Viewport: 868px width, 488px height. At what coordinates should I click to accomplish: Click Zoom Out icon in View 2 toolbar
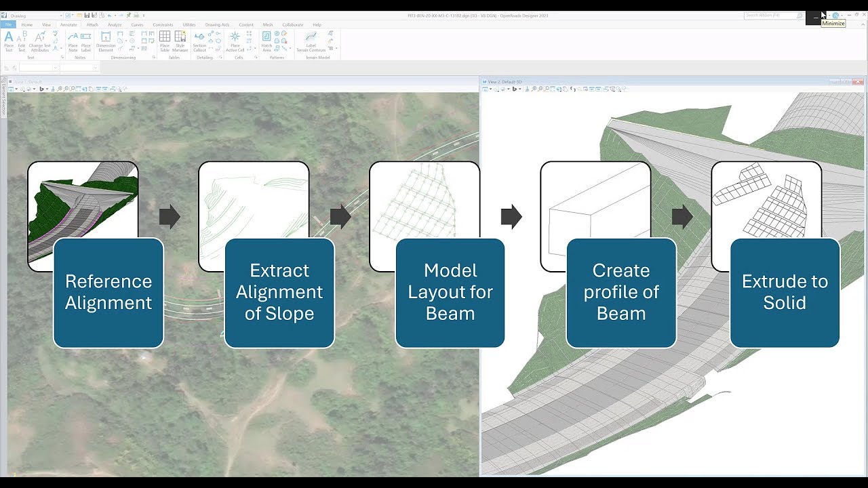tap(540, 89)
